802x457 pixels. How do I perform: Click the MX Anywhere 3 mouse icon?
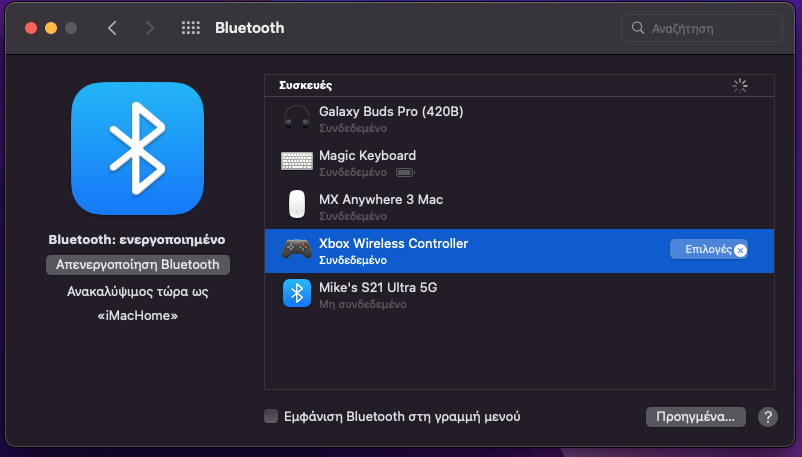click(296, 205)
